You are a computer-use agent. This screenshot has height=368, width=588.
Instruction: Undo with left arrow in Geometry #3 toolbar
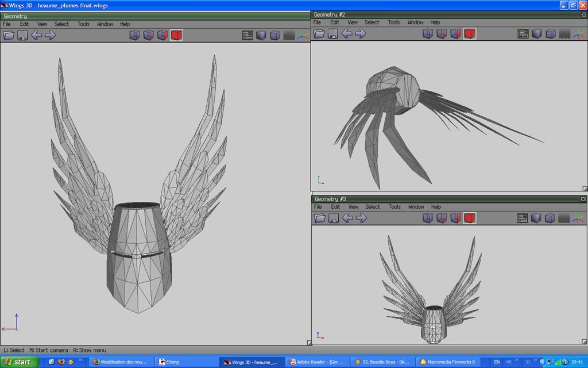pos(347,218)
